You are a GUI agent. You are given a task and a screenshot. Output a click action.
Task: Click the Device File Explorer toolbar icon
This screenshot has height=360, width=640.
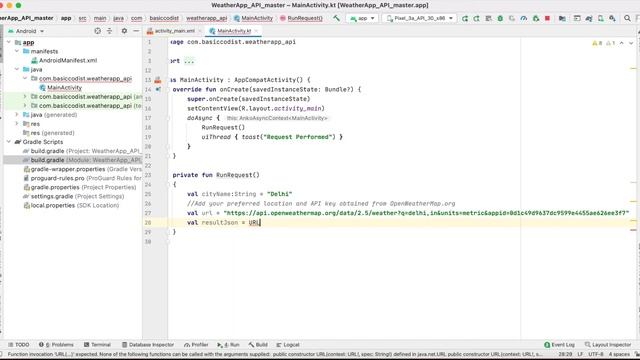click(x=577, y=18)
